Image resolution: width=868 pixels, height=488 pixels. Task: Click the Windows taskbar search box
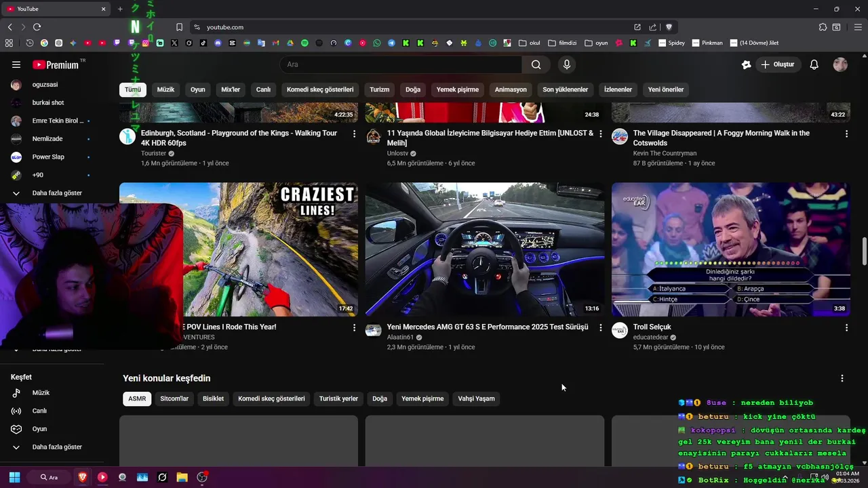pos(49,477)
